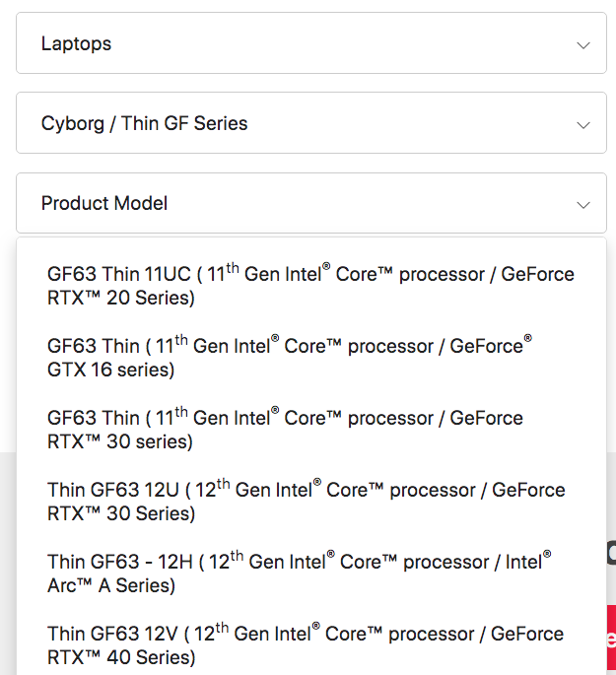Viewport: 616px width, 675px height.
Task: Click the red button at the right edge
Action: coord(610,637)
